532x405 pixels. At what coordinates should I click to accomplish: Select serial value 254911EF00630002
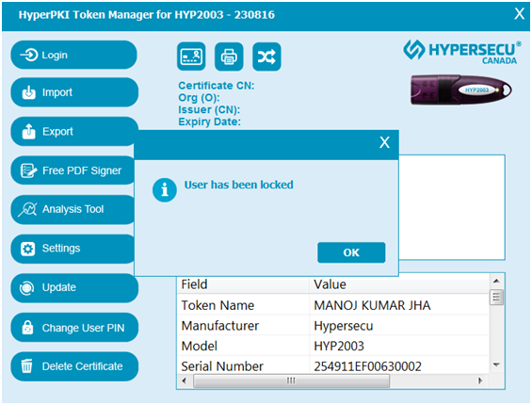tap(399, 366)
